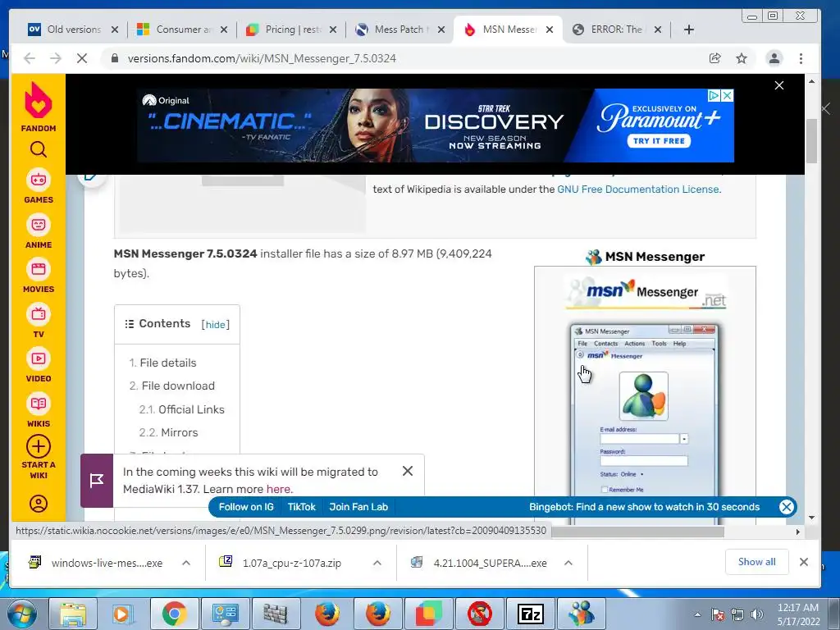Expand windows-live-mes exe download options
Screen dimensions: 840x630
point(186,563)
